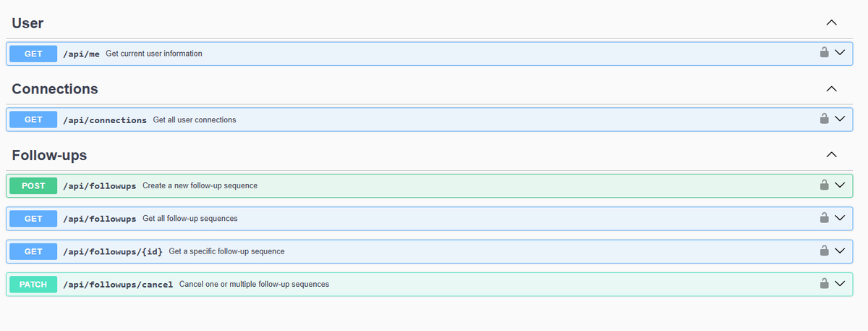868x331 pixels.
Task: Click the PATCH badge for /api/followups/cancel
Action: (33, 285)
